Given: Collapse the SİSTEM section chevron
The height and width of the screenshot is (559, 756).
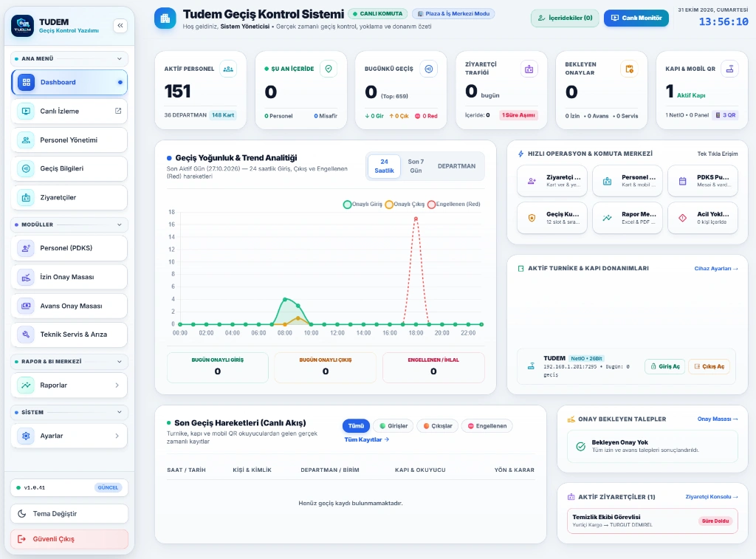Looking at the screenshot, I should point(119,412).
